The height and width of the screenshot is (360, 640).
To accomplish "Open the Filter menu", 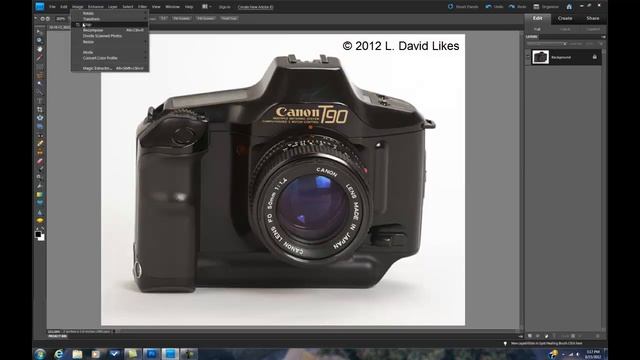I will point(142,7).
